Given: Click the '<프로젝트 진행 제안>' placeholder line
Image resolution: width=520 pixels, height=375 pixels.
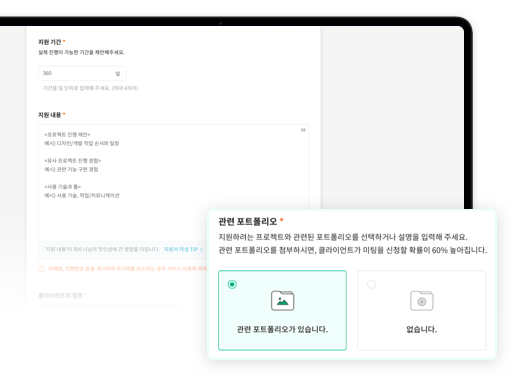Looking at the screenshot, I should (67, 135).
